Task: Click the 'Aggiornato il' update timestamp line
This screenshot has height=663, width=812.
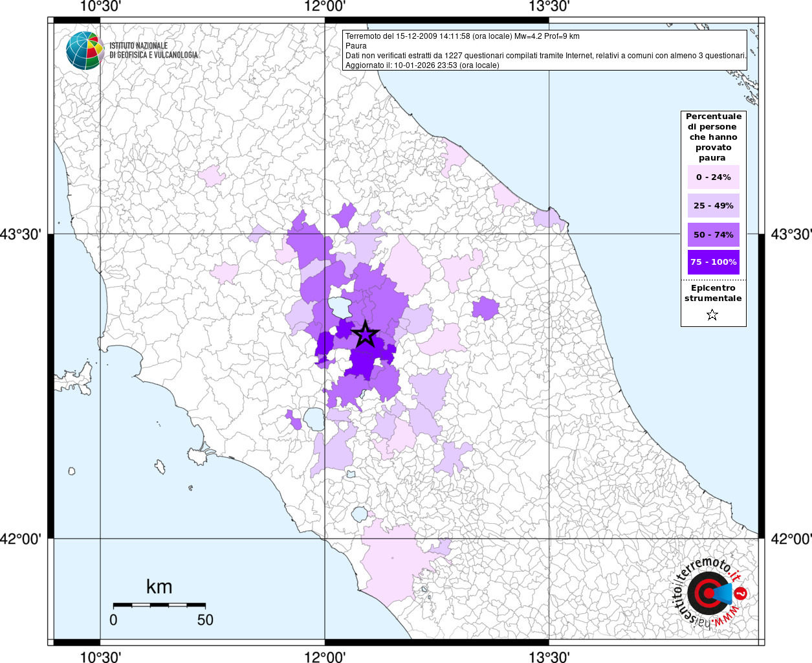Action: [x=422, y=65]
